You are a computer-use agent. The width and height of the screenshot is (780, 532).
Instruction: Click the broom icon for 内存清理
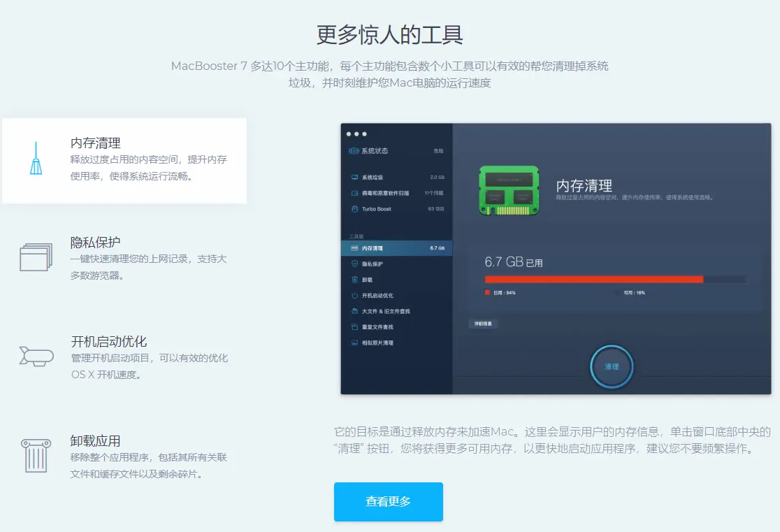point(36,158)
